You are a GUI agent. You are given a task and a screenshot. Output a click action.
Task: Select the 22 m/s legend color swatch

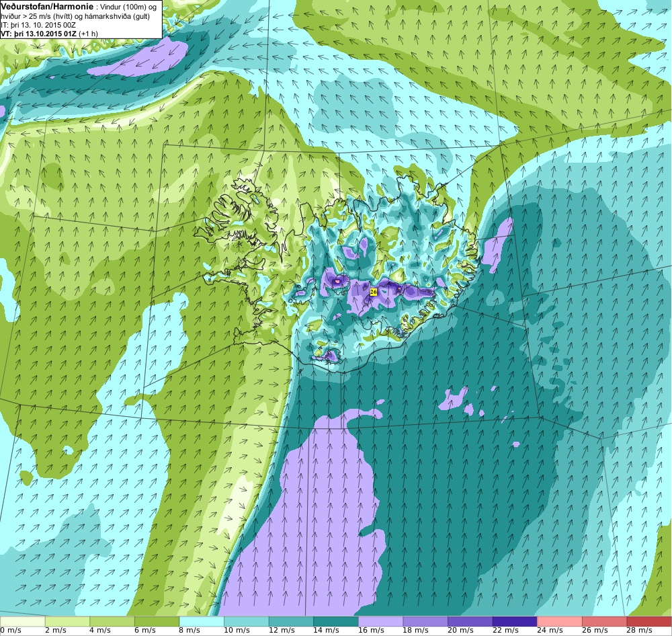[x=515, y=621]
